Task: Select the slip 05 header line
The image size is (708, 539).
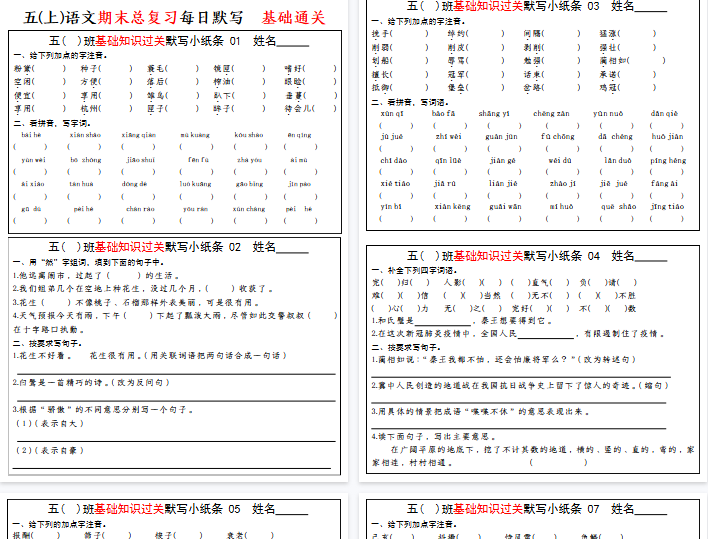Action: coord(178,509)
